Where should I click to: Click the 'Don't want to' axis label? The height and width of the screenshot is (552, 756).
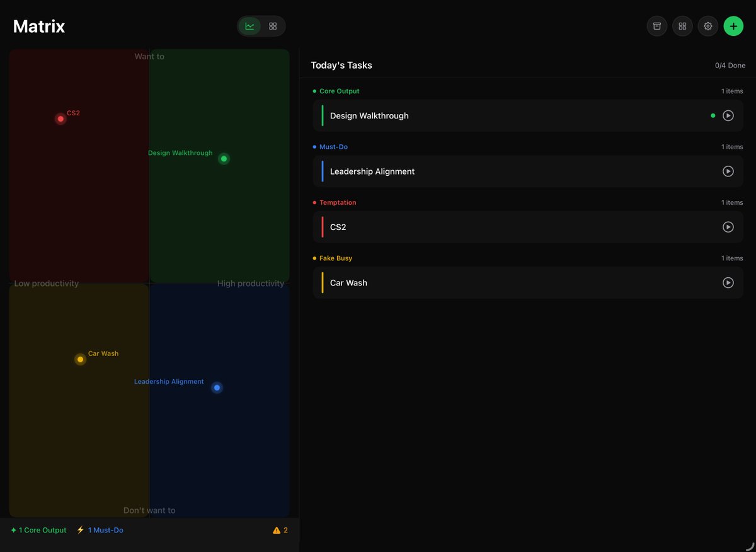point(149,510)
